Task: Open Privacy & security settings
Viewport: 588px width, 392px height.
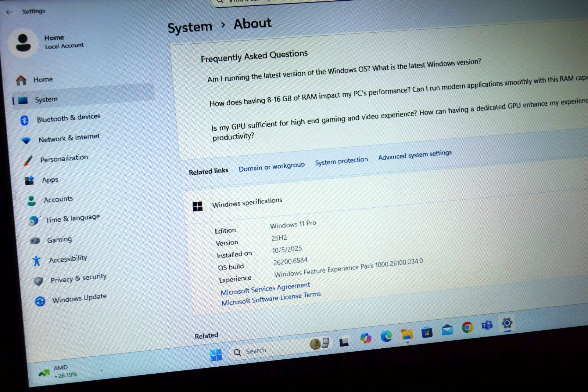Action: [79, 278]
